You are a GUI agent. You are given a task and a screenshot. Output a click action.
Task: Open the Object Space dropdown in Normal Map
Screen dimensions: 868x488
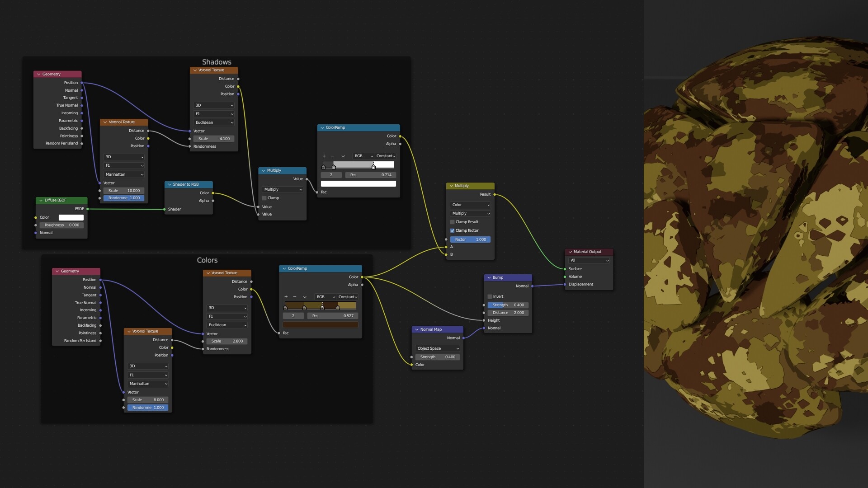438,349
